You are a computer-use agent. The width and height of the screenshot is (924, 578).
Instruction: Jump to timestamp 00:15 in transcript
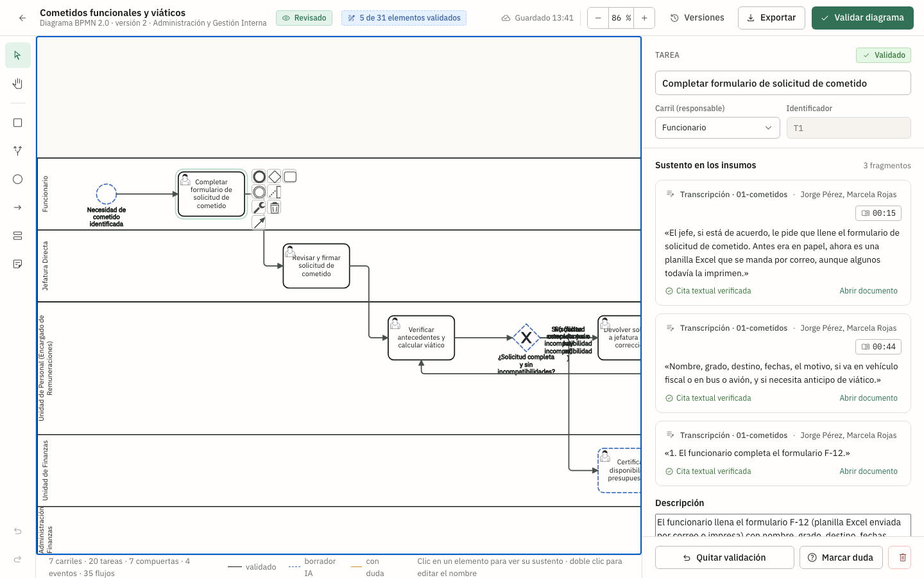click(x=878, y=213)
